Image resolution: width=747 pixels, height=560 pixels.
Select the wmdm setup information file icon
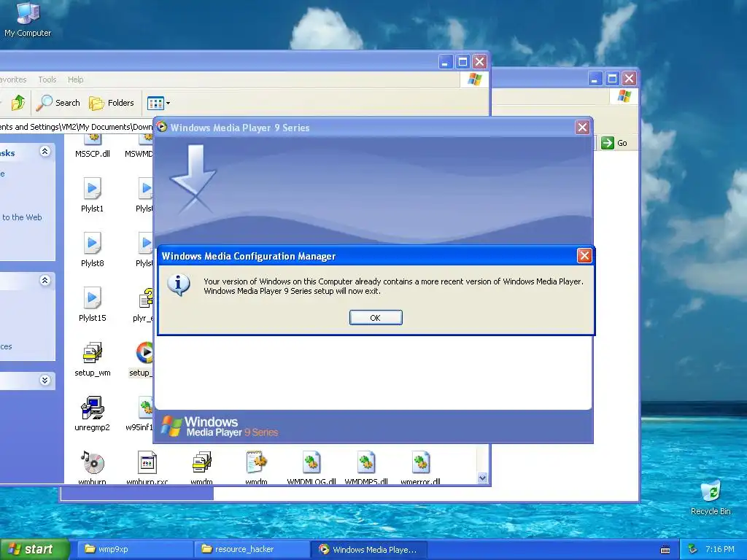click(x=256, y=467)
